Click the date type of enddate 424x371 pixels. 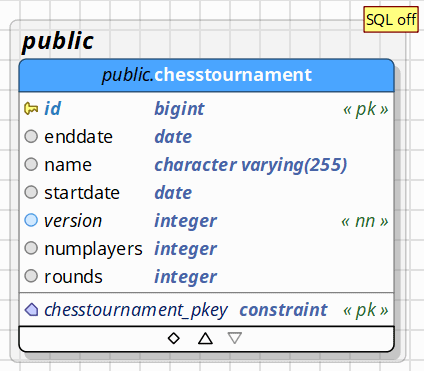173,137
